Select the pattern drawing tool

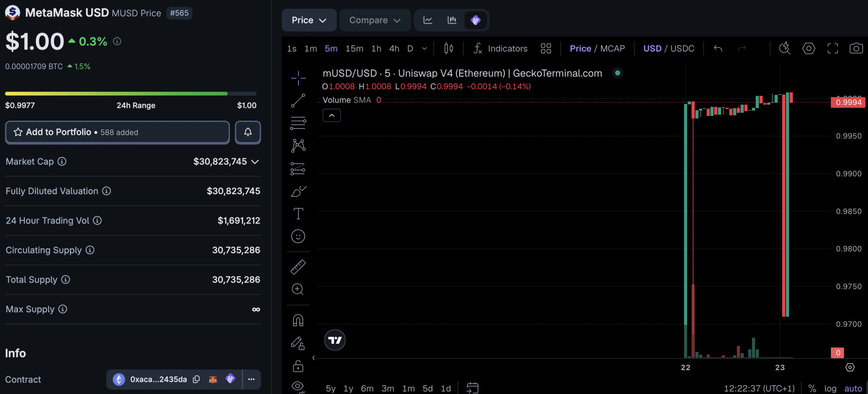(298, 146)
